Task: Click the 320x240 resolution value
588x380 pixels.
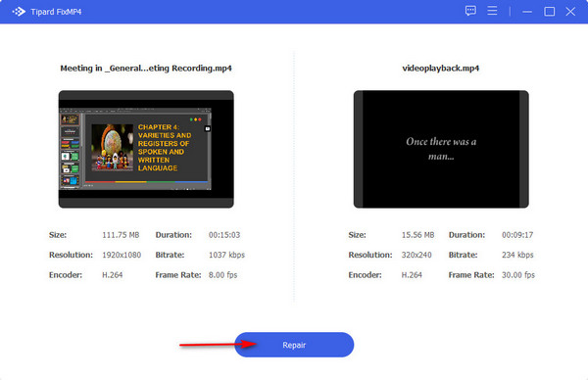Action: 416,255
